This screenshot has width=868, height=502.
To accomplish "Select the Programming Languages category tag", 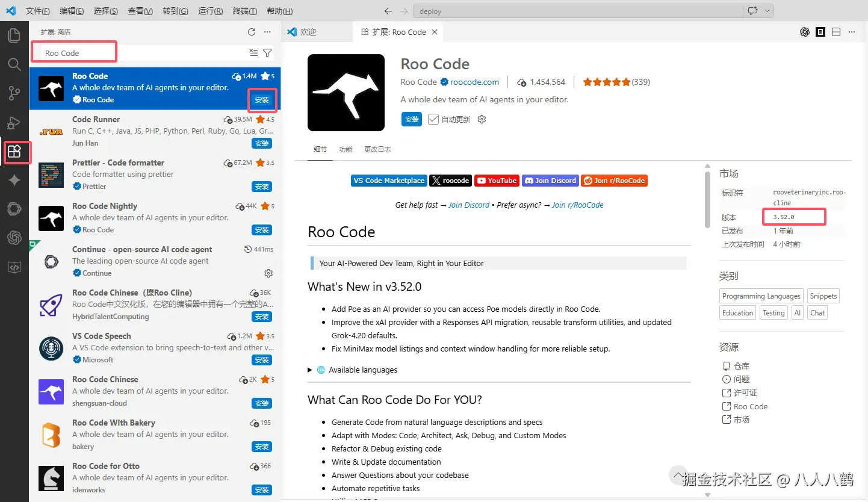I will (761, 296).
